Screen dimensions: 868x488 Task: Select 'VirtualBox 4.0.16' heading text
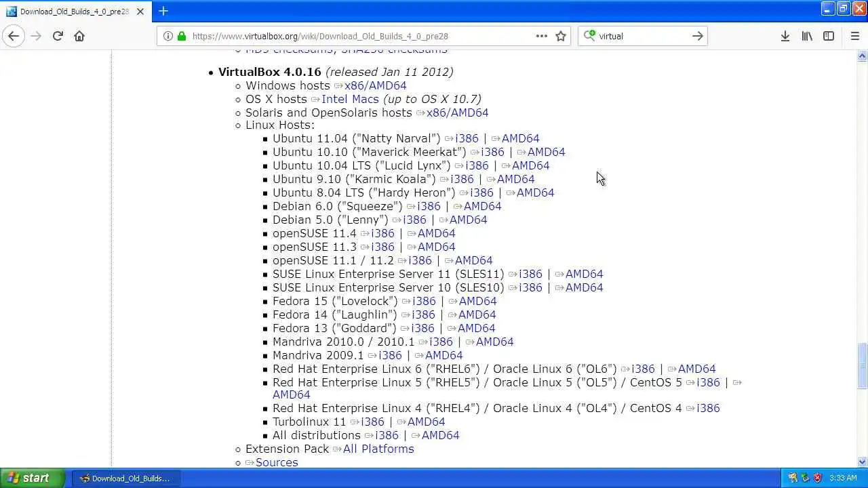click(270, 72)
